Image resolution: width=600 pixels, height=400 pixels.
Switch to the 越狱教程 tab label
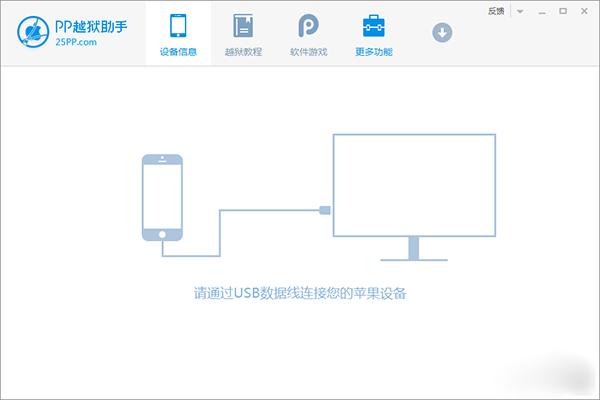click(241, 52)
